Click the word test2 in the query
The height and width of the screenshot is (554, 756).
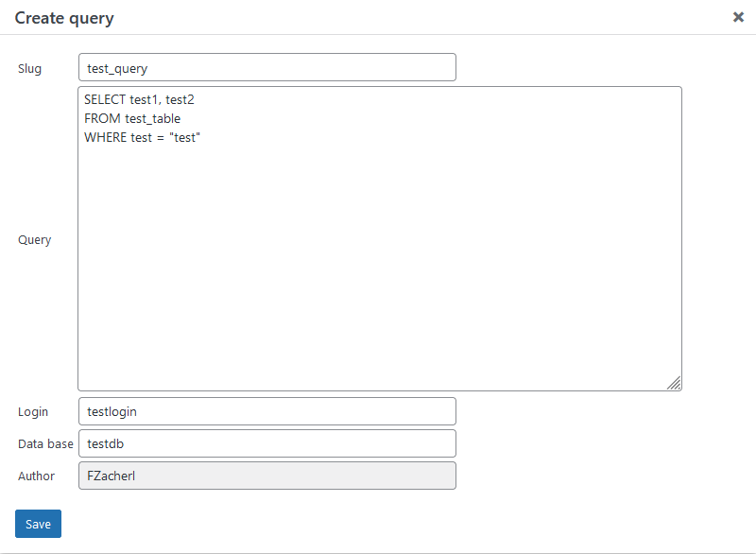(x=180, y=99)
